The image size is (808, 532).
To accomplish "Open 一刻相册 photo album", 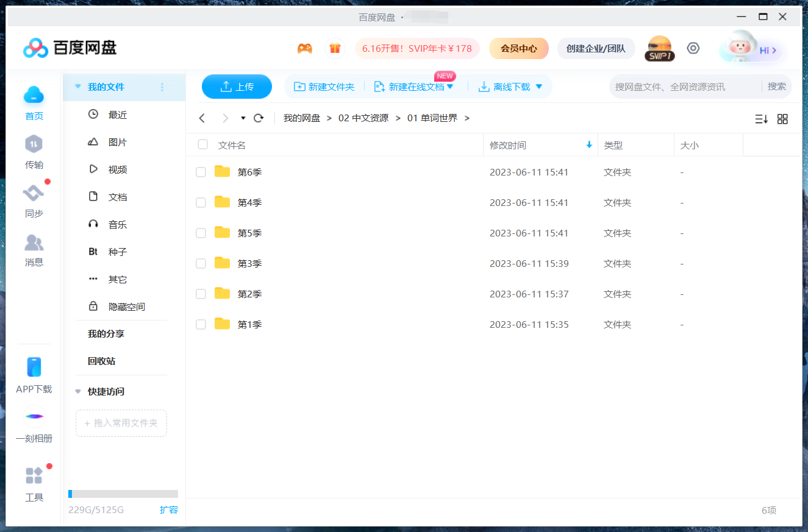I will pyautogui.click(x=34, y=424).
